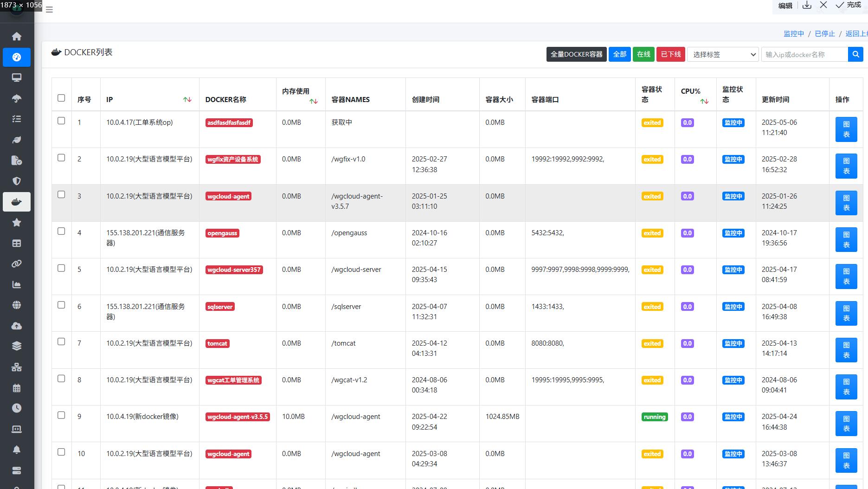
Task: Open the globe monitoring icon in the sidebar
Action: tap(17, 305)
